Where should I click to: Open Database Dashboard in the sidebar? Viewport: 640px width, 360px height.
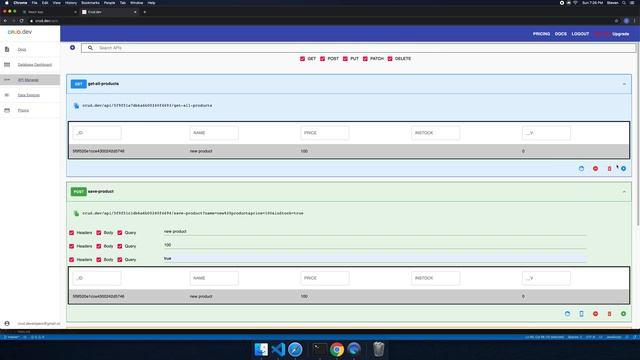tap(35, 64)
